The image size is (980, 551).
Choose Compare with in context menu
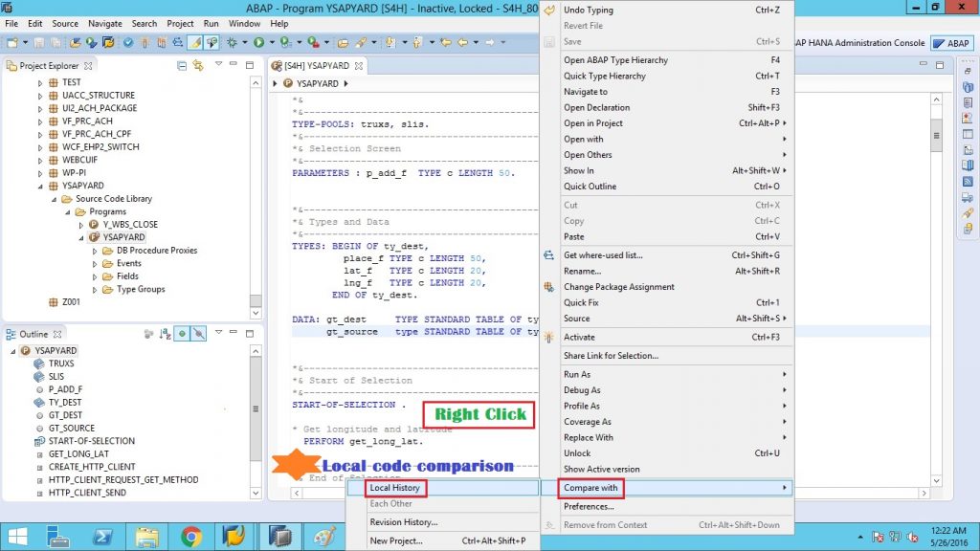pos(666,488)
